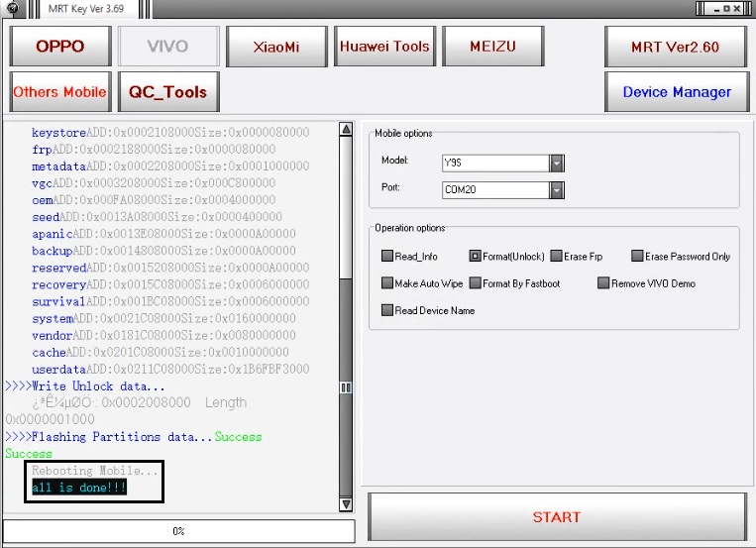Enable the Read_Info checkbox

[x=387, y=256]
